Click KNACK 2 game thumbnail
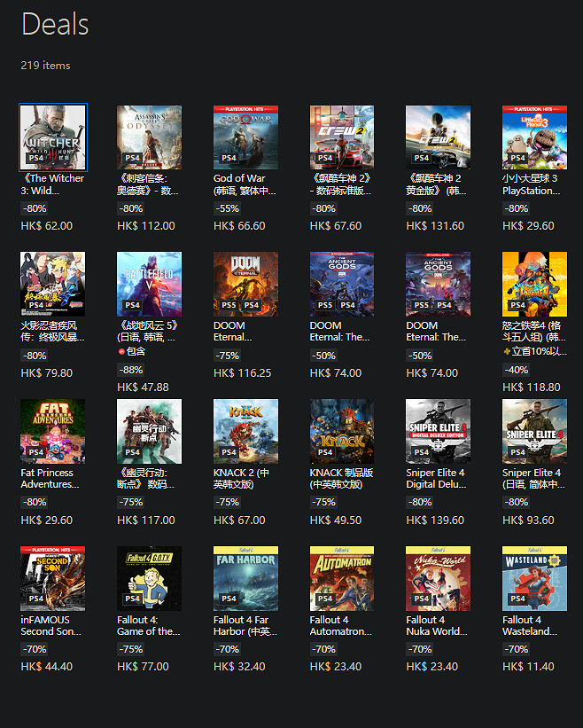This screenshot has height=728, width=583. point(245,431)
